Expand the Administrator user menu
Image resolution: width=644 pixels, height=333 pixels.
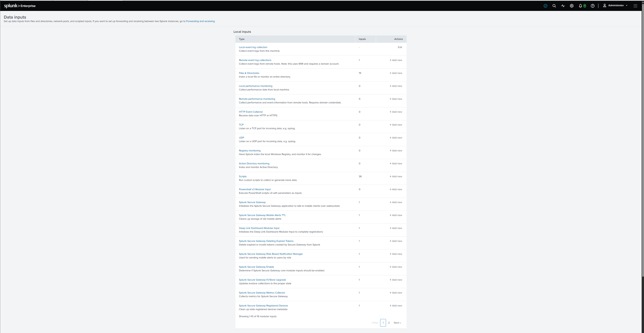click(615, 5)
